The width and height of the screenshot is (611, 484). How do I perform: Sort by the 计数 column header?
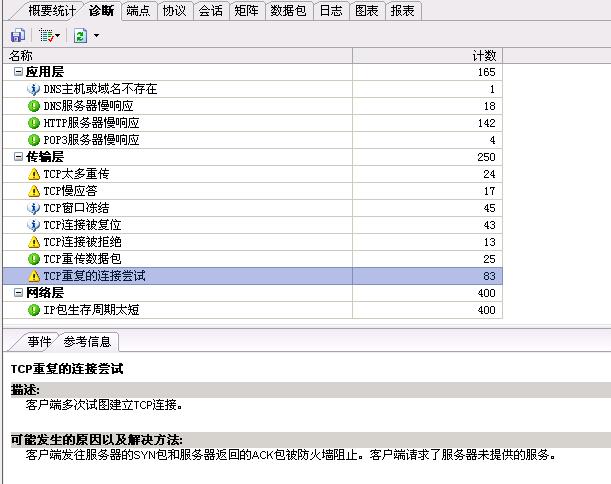(x=427, y=56)
